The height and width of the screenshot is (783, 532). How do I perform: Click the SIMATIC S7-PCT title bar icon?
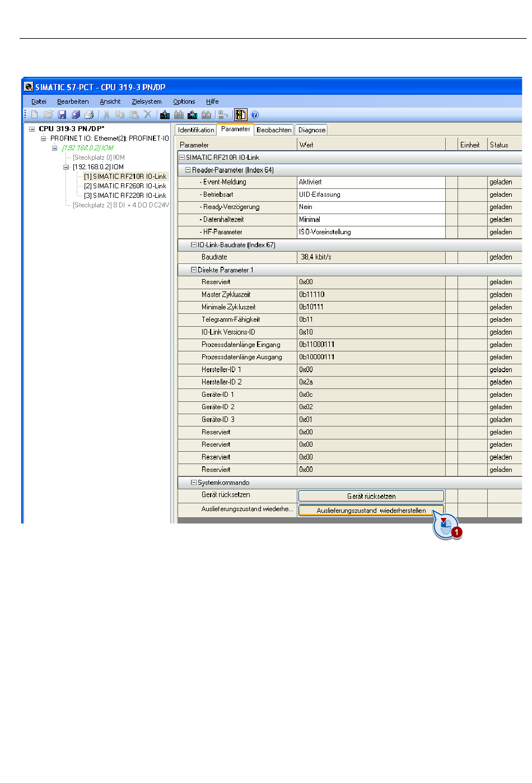[29, 87]
